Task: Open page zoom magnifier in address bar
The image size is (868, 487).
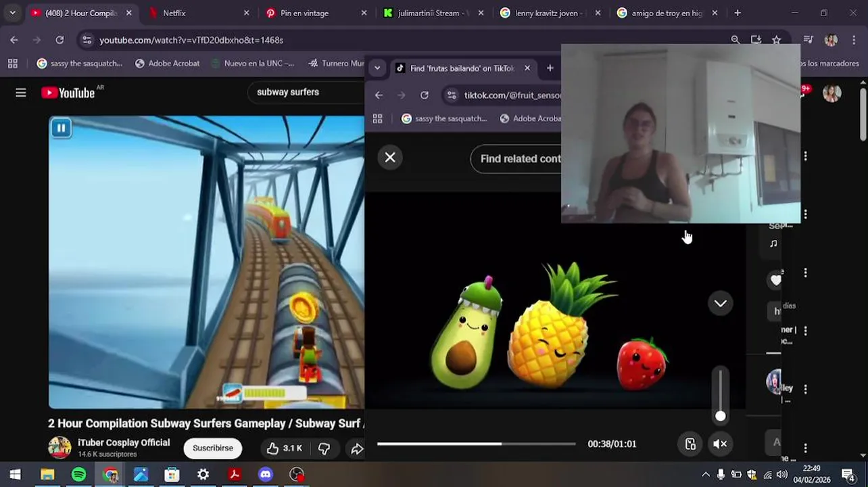Action: [736, 40]
